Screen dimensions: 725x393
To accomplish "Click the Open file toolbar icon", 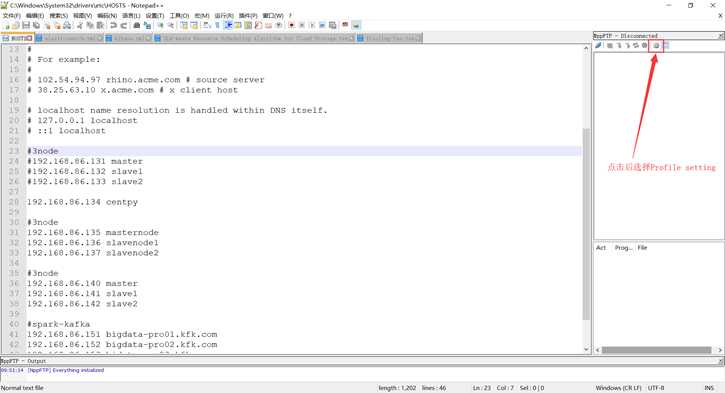I will [x=16, y=25].
